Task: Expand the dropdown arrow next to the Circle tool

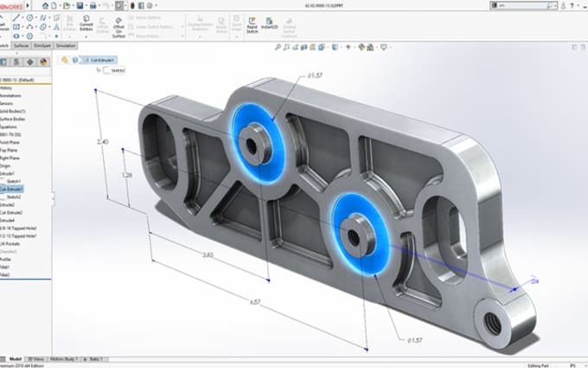Action: pos(36,17)
